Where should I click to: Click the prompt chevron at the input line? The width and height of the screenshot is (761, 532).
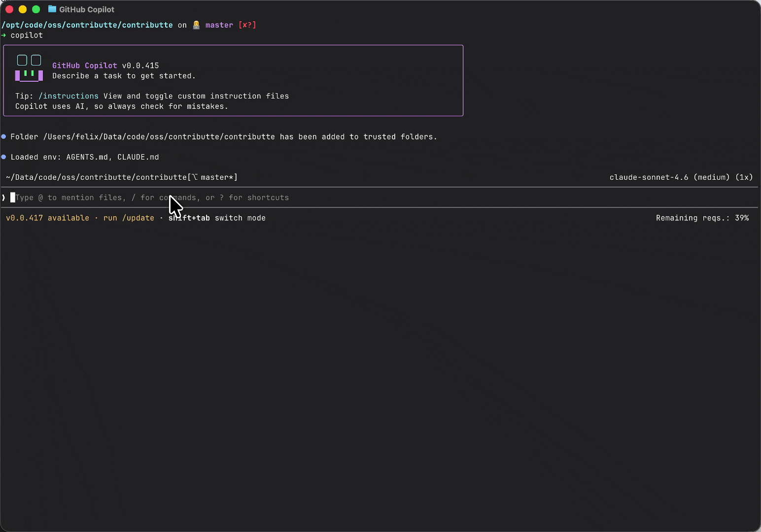pos(4,198)
